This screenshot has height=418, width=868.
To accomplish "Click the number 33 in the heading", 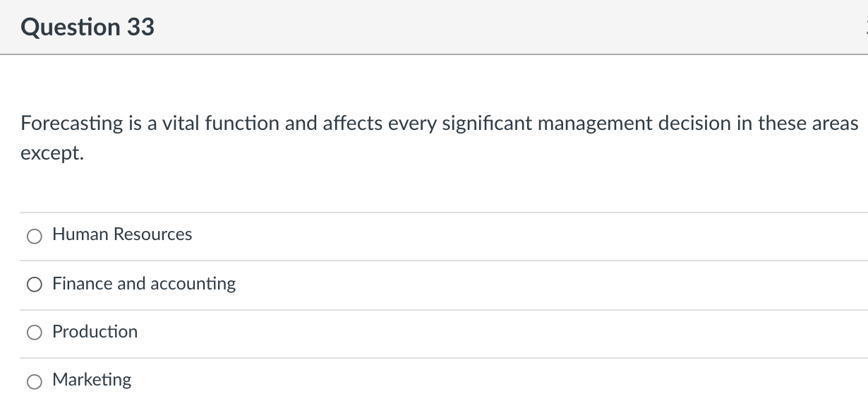I will click(140, 28).
